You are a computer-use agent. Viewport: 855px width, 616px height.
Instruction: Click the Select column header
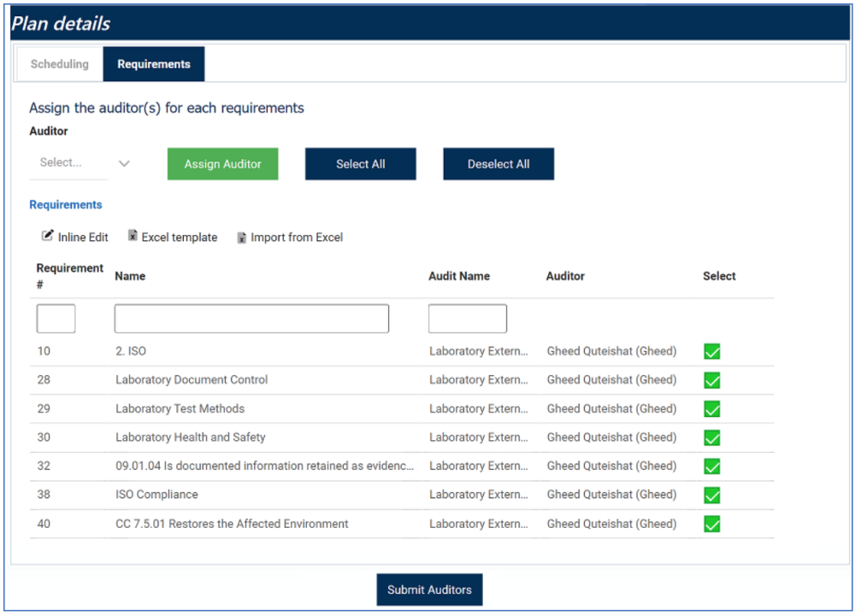[719, 276]
